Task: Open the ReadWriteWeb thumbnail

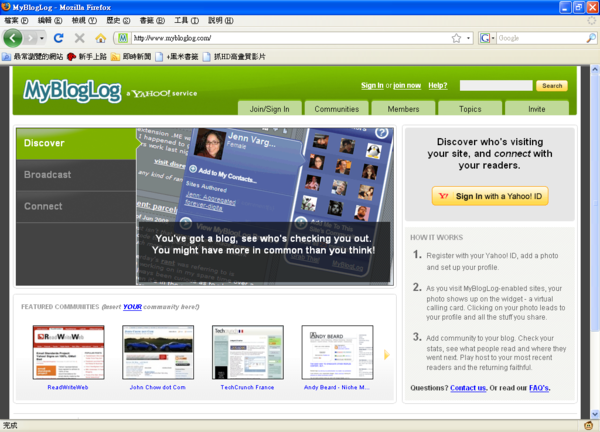Action: tap(68, 352)
